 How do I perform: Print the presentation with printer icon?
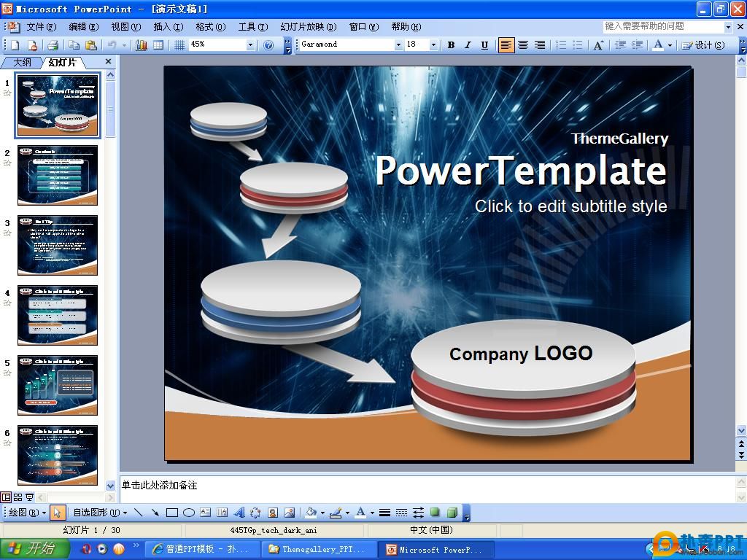[53, 44]
